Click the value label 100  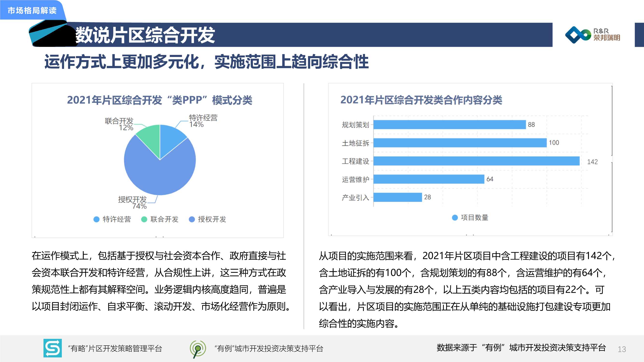pos(554,143)
